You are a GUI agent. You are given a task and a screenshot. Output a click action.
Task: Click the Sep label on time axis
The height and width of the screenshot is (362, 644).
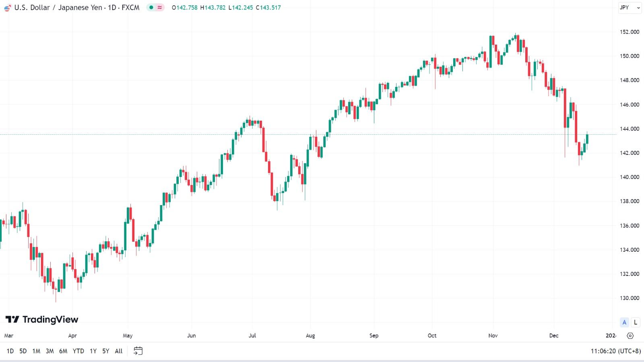coord(374,335)
